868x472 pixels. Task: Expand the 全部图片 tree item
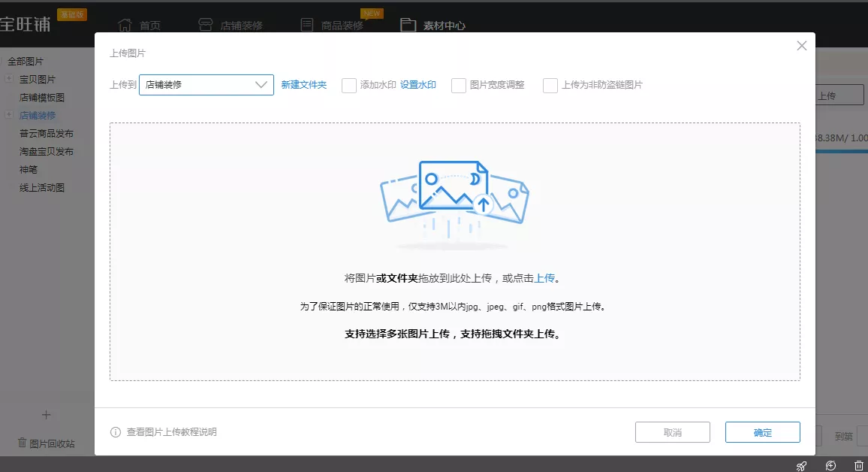click(x=25, y=60)
